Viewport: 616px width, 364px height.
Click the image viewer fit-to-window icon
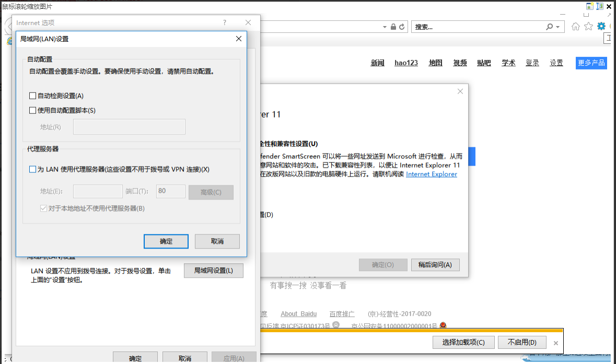599,6
